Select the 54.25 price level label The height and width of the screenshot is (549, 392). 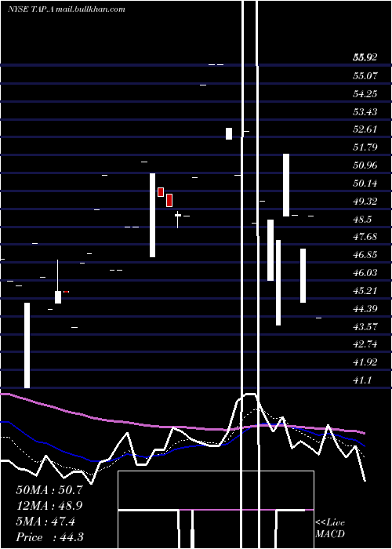[x=365, y=93]
